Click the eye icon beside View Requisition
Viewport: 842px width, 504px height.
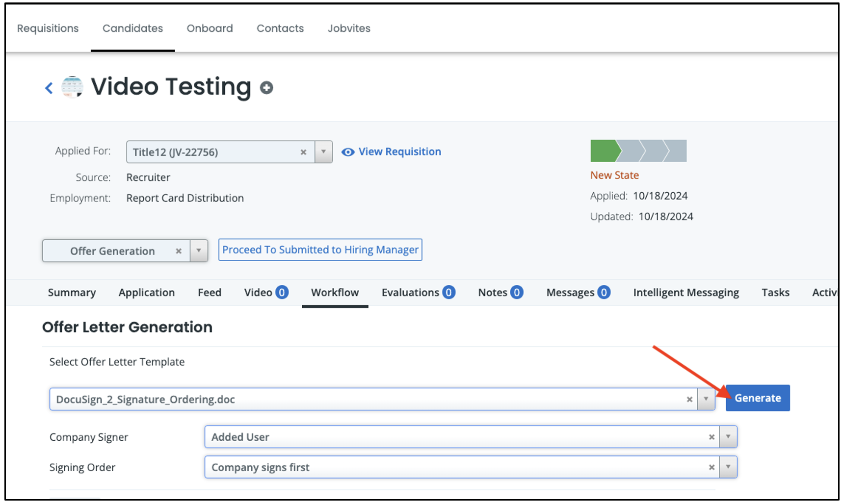click(348, 152)
